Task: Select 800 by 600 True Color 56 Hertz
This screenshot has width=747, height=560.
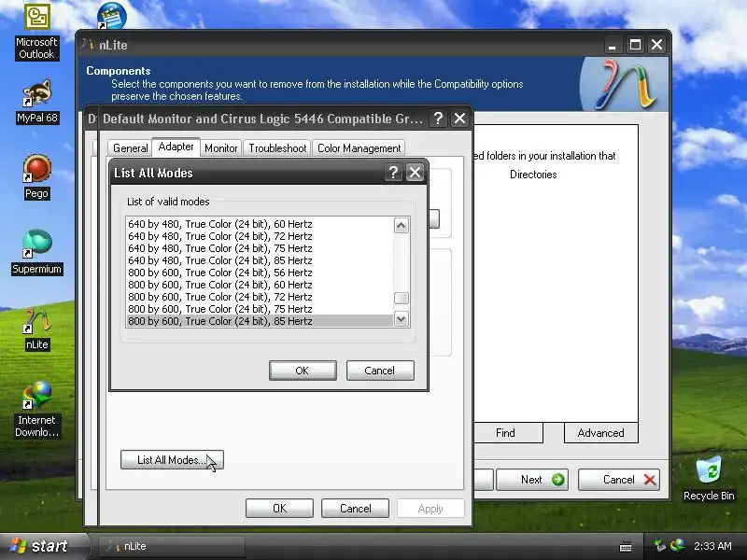Action: click(x=260, y=273)
